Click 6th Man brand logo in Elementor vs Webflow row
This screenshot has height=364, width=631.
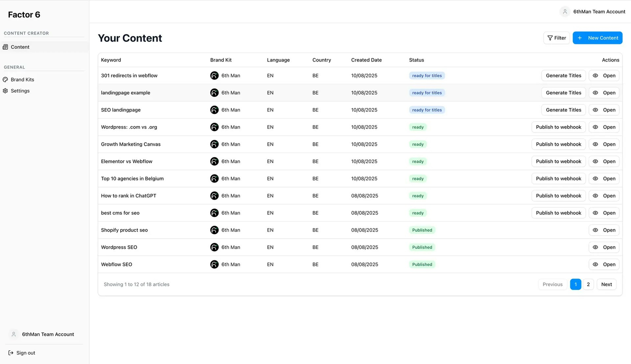click(x=215, y=162)
